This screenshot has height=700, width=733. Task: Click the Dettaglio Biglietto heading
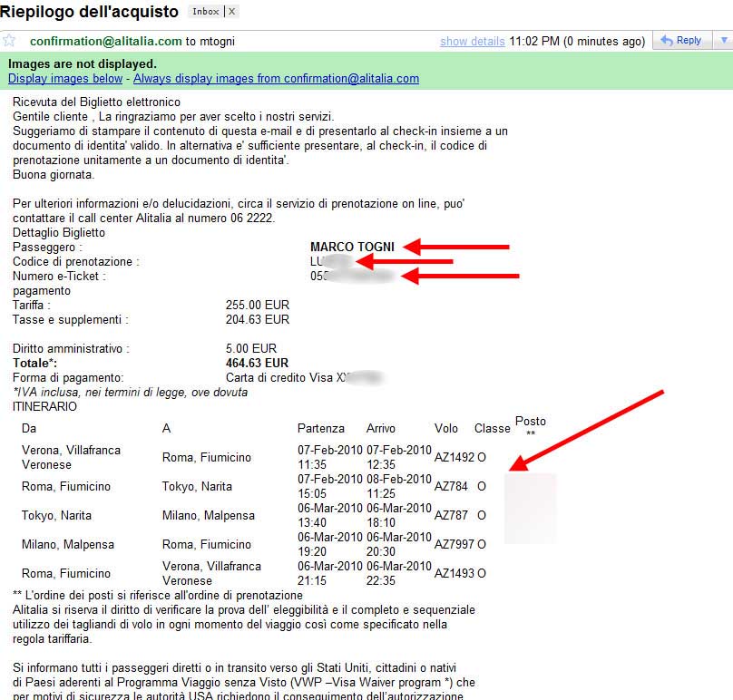coord(59,233)
